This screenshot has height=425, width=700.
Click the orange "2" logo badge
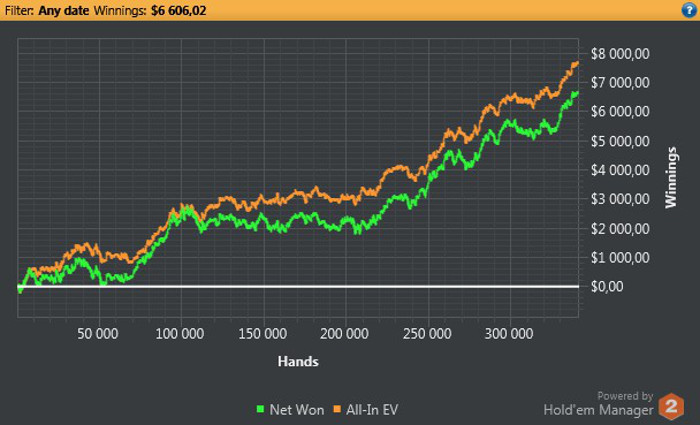674,406
